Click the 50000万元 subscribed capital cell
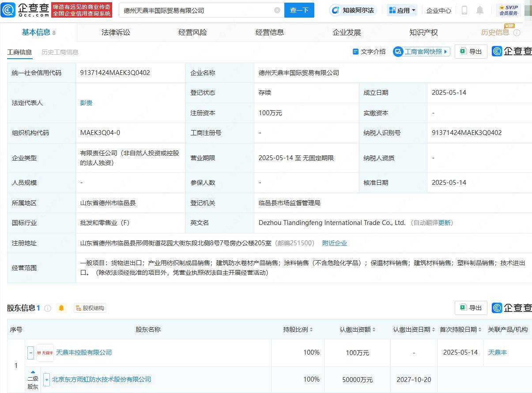Image resolution: width=532 pixels, height=393 pixels. [357, 379]
